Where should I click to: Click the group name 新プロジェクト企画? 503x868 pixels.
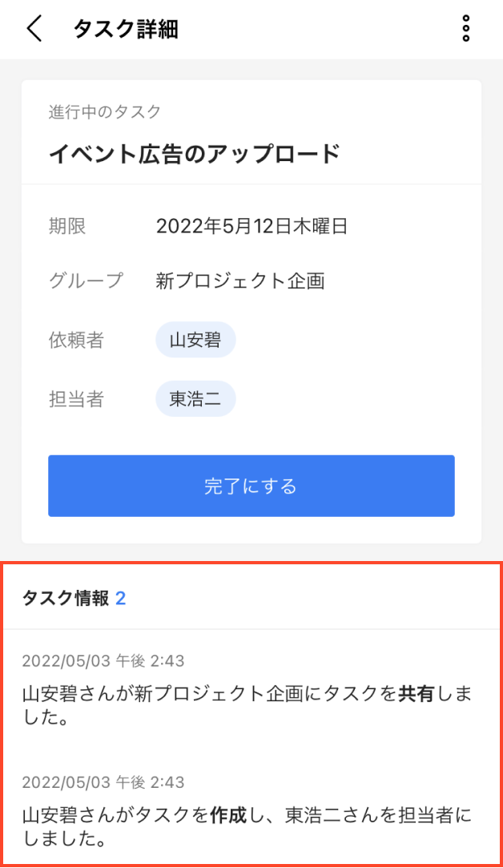pyautogui.click(x=239, y=281)
